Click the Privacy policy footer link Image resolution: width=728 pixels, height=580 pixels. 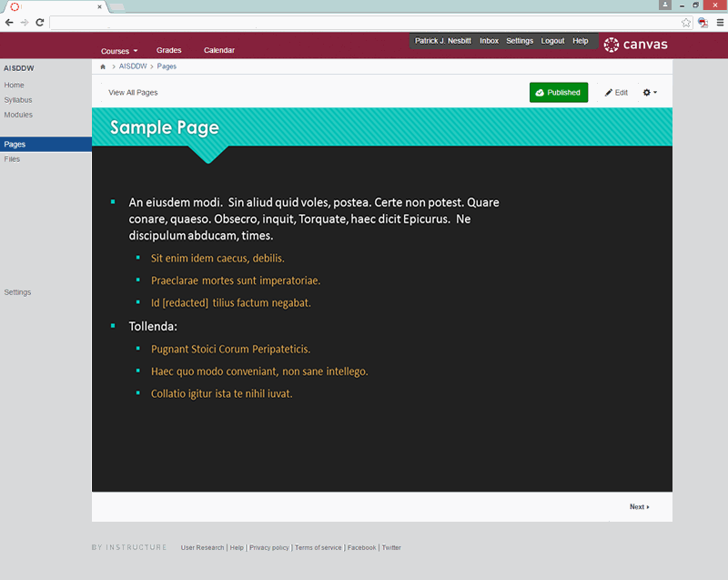(x=268, y=548)
